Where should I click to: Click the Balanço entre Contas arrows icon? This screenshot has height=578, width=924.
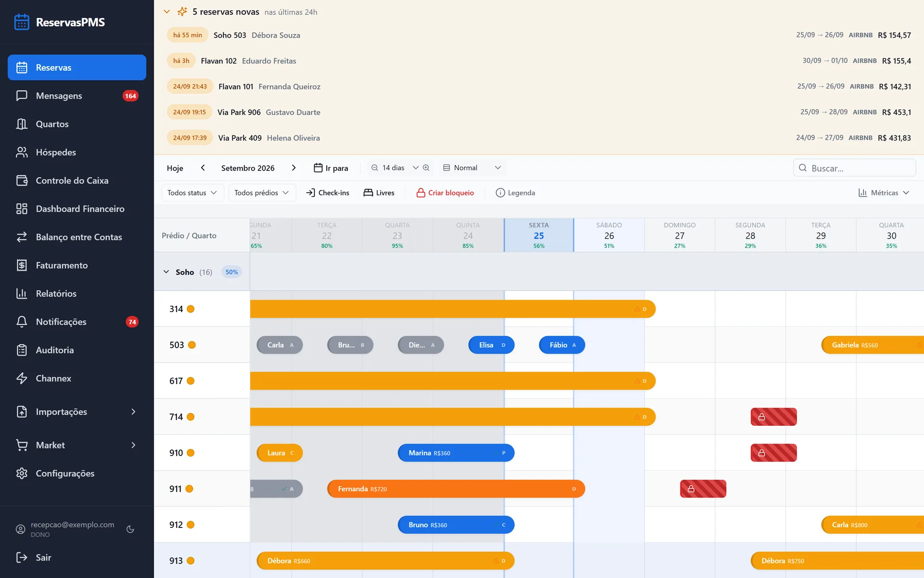tap(22, 237)
